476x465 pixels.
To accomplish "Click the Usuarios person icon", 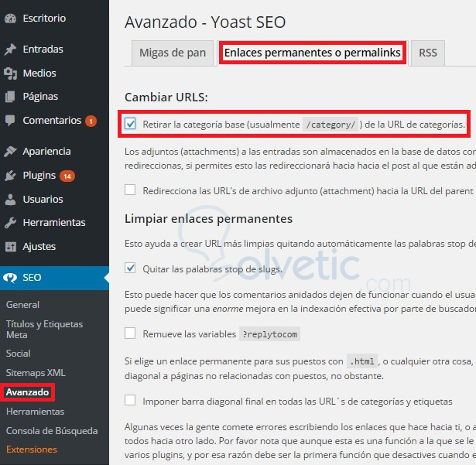I will pos(10,200).
